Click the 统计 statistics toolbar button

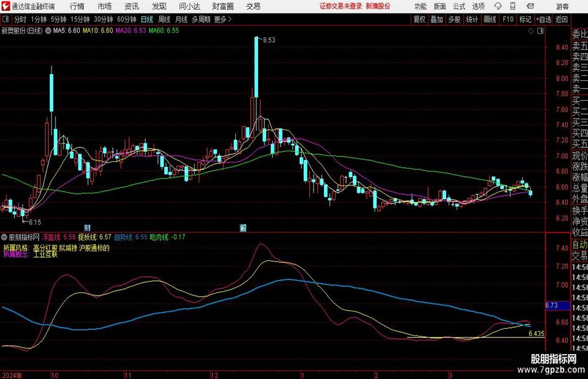[x=472, y=19]
